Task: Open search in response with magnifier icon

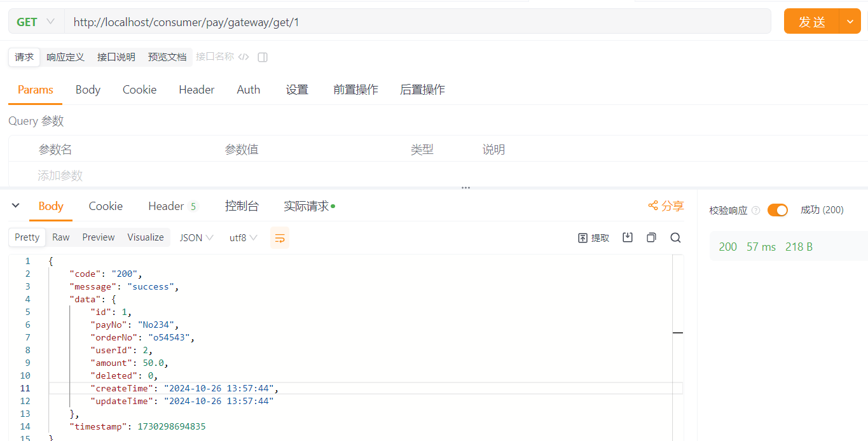Action: [x=675, y=237]
